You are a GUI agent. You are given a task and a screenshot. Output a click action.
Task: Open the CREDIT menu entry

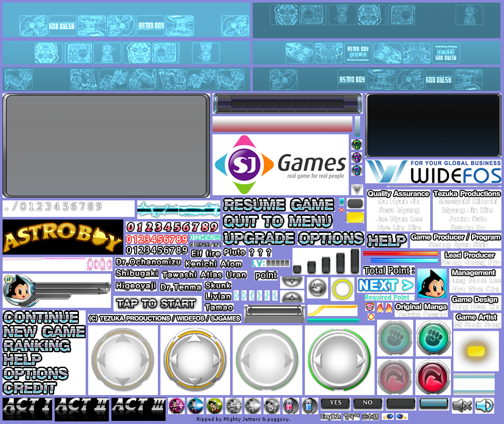click(x=29, y=388)
